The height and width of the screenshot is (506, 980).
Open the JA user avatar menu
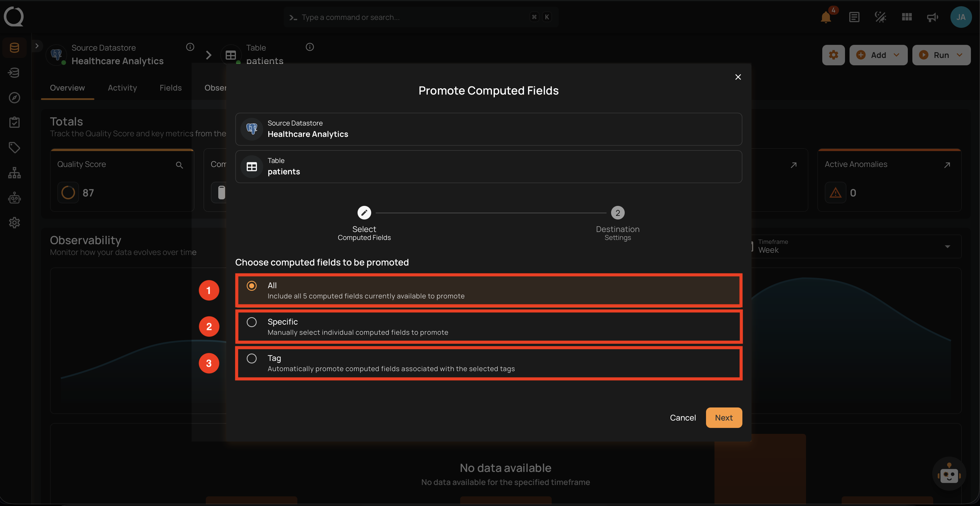961,17
